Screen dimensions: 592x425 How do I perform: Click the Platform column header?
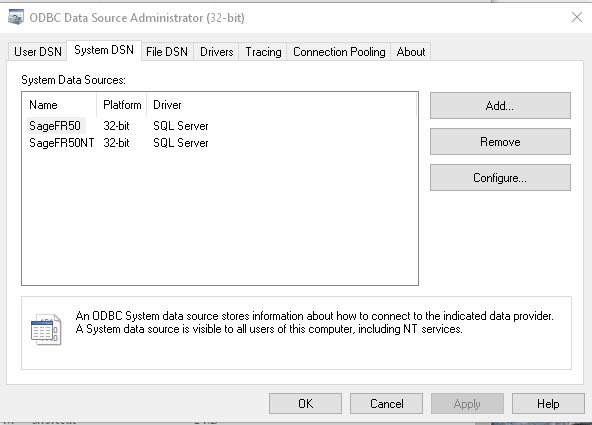(122, 105)
